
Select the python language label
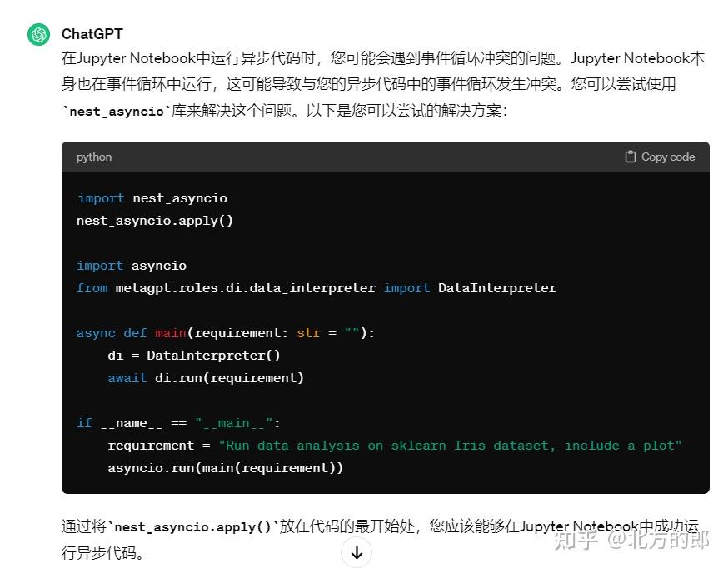pos(93,157)
